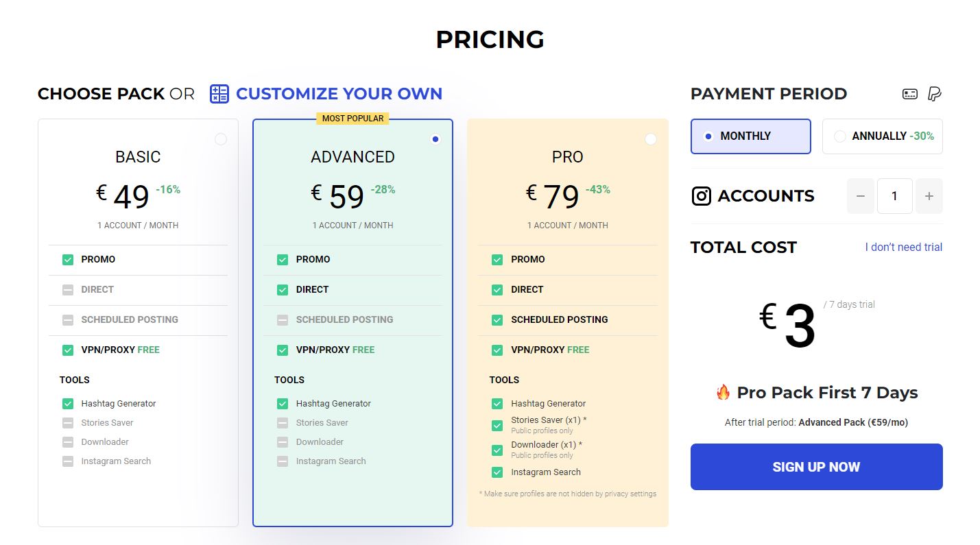Image resolution: width=980 pixels, height=545 pixels.
Task: Toggle Stories Saver checkbox in Basic pack
Action: pyautogui.click(x=68, y=423)
